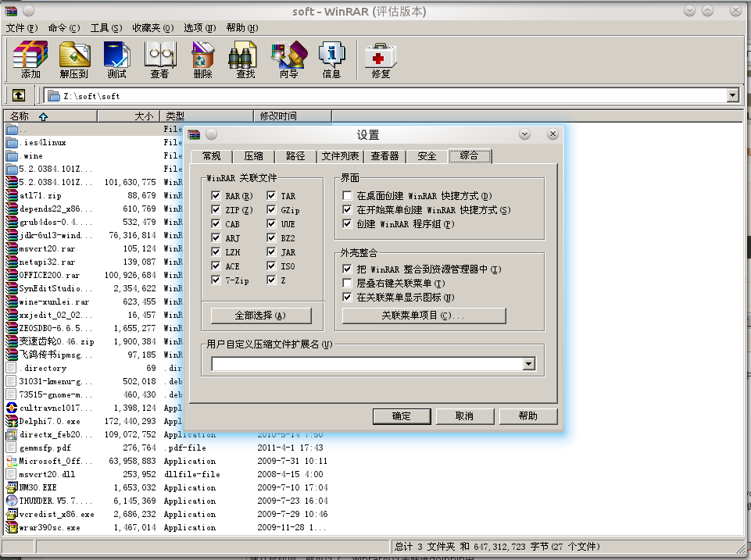Sort file list by 大小 column header
Image resolution: width=751 pixels, height=560 pixels.
click(128, 116)
